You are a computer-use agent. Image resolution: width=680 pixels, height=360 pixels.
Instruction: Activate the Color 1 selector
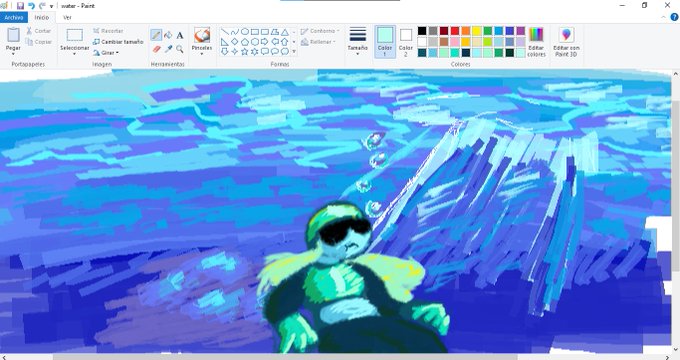385,42
